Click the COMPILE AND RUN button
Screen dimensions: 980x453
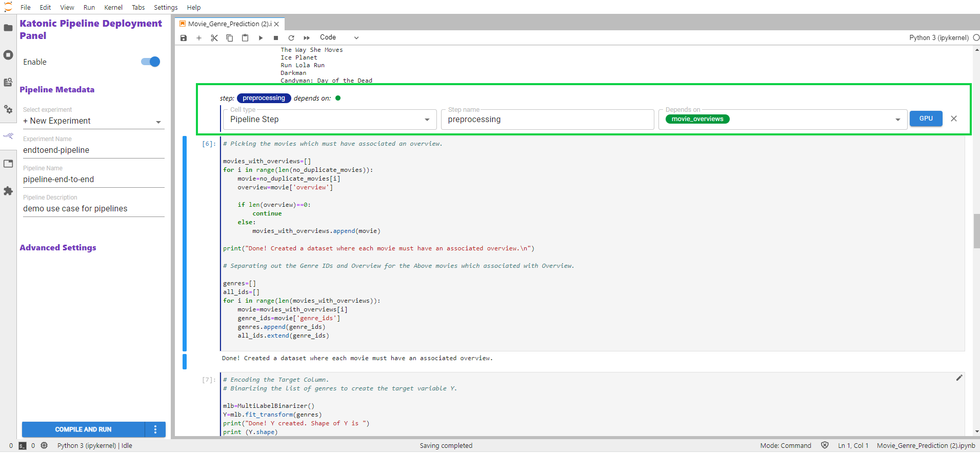[83, 429]
